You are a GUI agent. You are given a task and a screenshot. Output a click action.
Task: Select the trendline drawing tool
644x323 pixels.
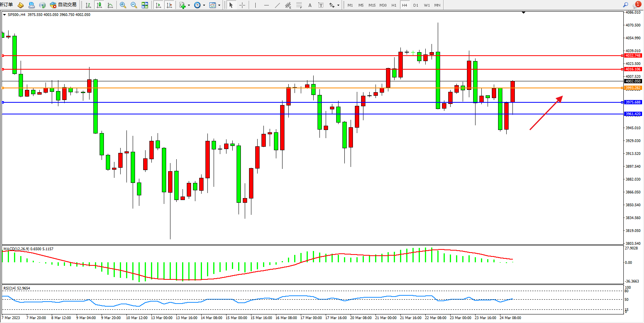(x=277, y=5)
